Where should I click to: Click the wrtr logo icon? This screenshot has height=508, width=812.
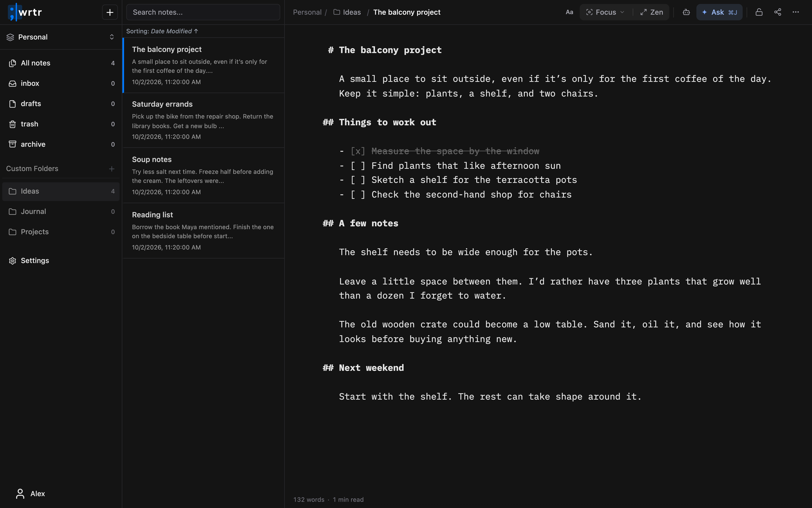14,12
